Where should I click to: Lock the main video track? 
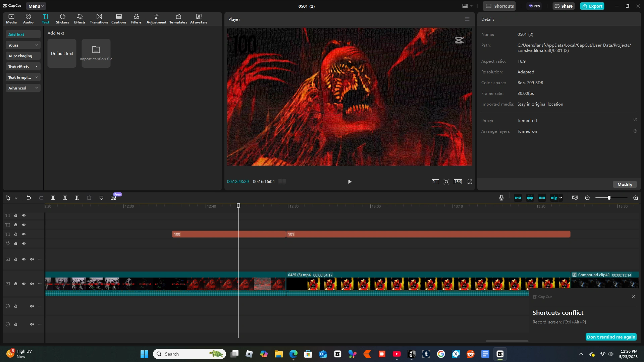(x=16, y=284)
